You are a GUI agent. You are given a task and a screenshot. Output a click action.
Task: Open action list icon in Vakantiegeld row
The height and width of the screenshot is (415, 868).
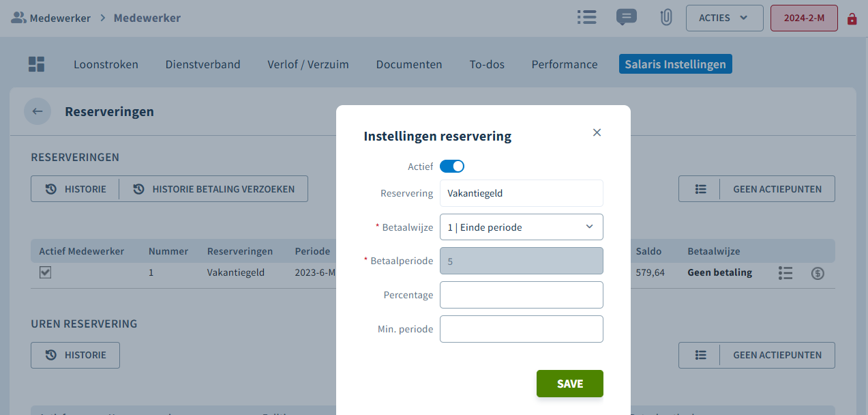(x=785, y=273)
